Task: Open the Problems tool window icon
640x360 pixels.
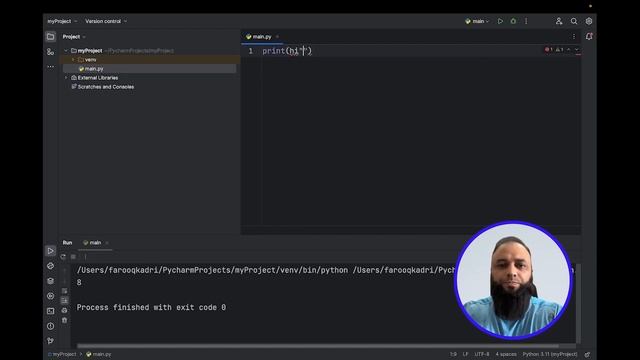Action: pos(50,326)
